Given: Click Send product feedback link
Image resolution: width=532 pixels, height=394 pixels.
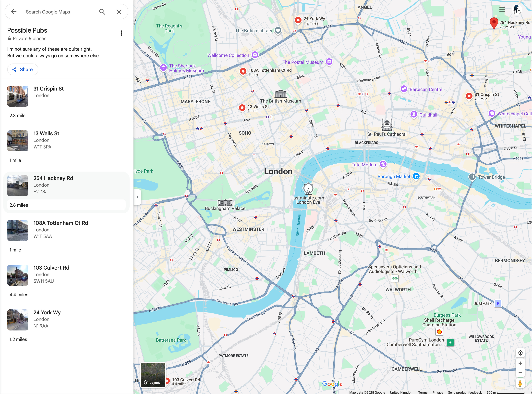Looking at the screenshot, I should tap(465, 392).
